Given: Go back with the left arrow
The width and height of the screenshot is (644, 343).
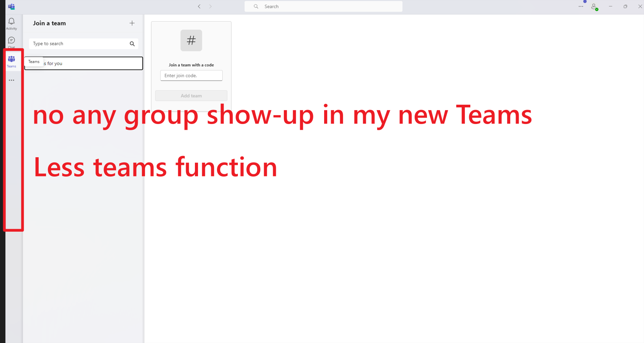Looking at the screenshot, I should coord(199,7).
